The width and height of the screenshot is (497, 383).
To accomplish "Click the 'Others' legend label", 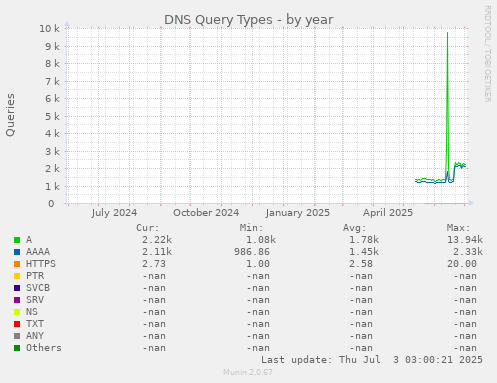I will 44,348.
